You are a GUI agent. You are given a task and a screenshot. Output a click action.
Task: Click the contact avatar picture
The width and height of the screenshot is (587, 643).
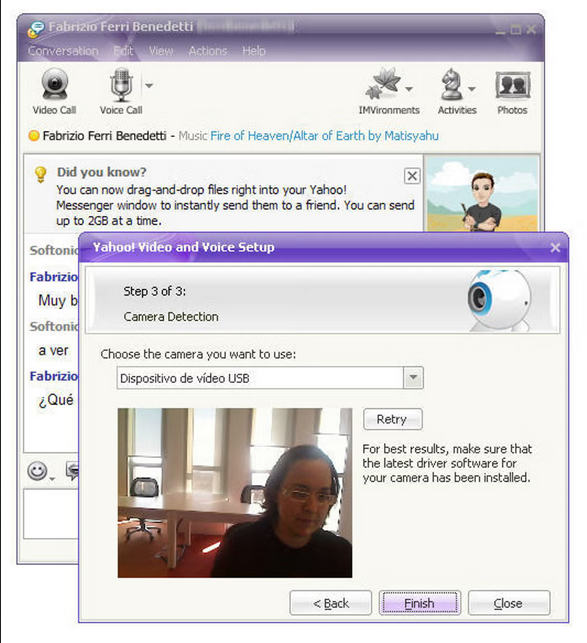pos(482,194)
